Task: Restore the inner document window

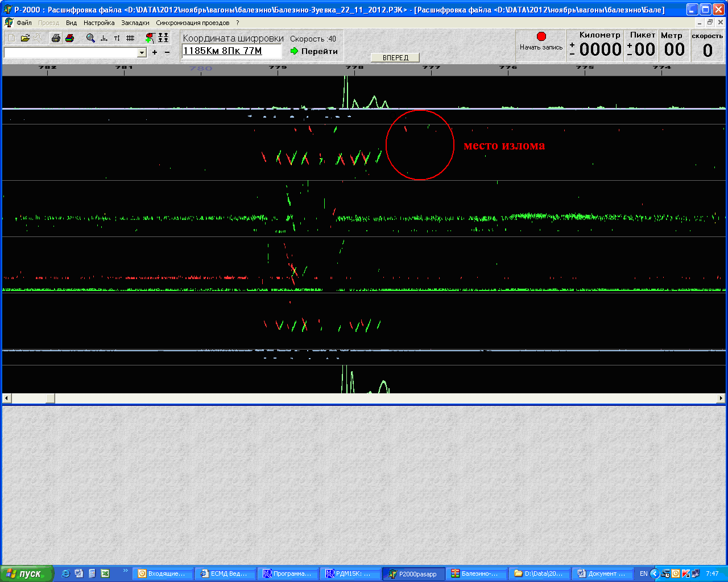Action: click(710, 23)
